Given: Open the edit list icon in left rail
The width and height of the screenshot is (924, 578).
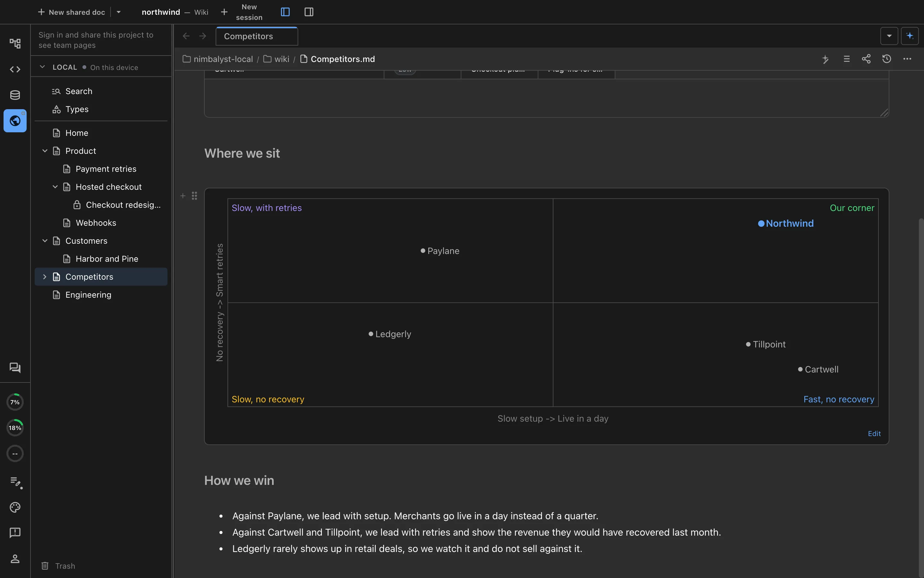Looking at the screenshot, I should 16,482.
